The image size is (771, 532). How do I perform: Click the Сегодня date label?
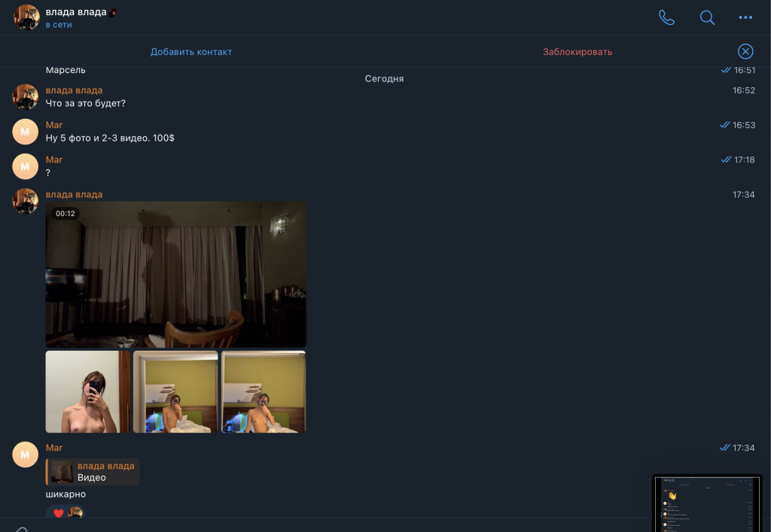coord(384,78)
